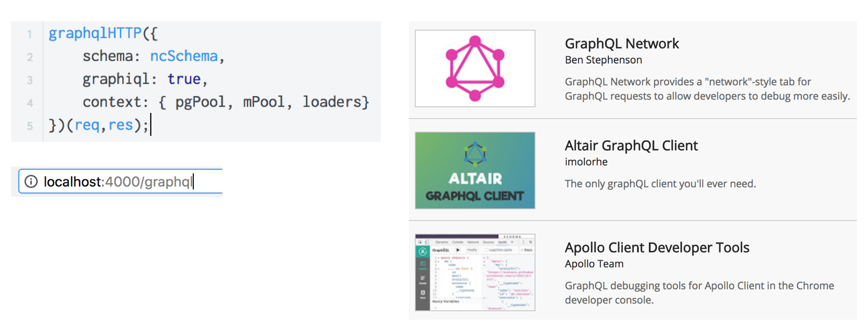Screen dimensions: 868x332
Task: Open the devtools three-dot overflow menu
Action: [523, 242]
